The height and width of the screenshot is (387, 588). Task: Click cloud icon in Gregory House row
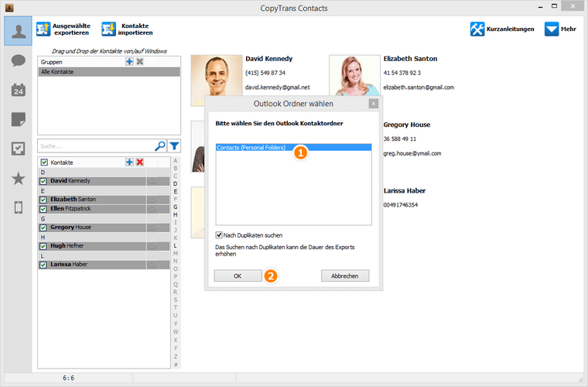[152, 228]
